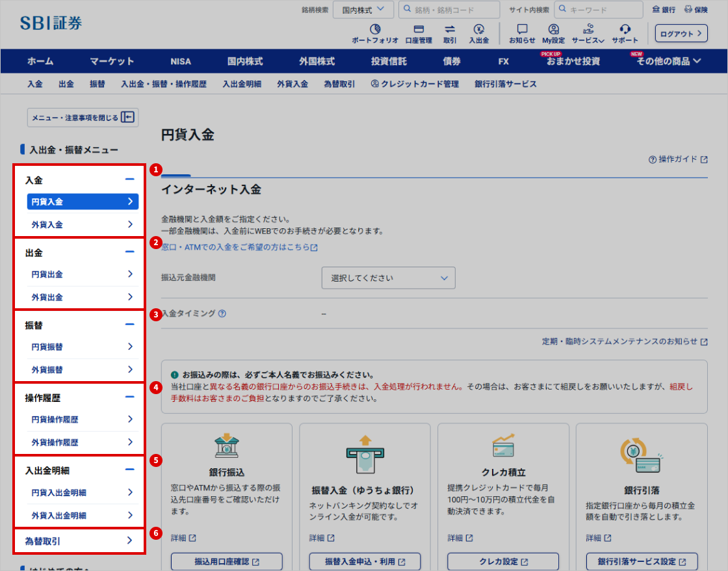Viewport: 728px width, 571px height.
Task: Open the 国内株式 stock search dropdown
Action: (x=363, y=10)
